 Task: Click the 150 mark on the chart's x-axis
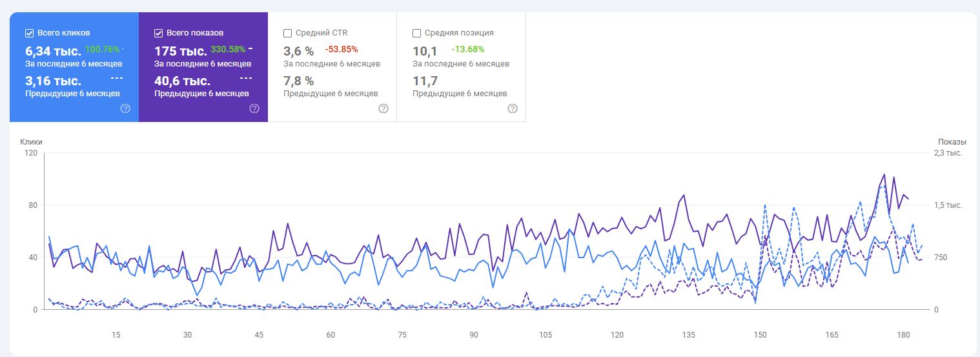click(761, 335)
